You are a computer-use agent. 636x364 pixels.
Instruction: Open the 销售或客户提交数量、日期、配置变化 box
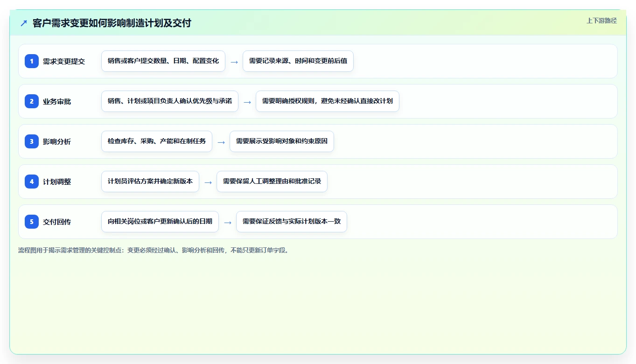tap(163, 61)
